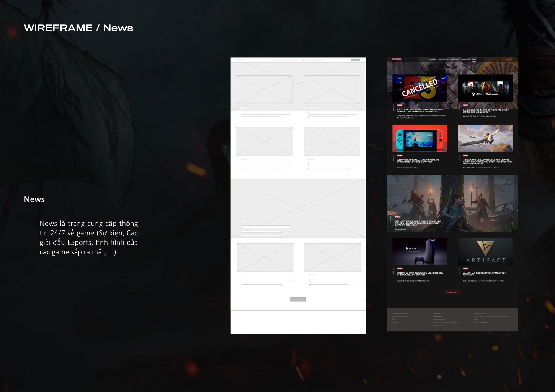The width and height of the screenshot is (555, 392).
Task: Open the OVERVIEW nav item
Action: click(433, 59)
